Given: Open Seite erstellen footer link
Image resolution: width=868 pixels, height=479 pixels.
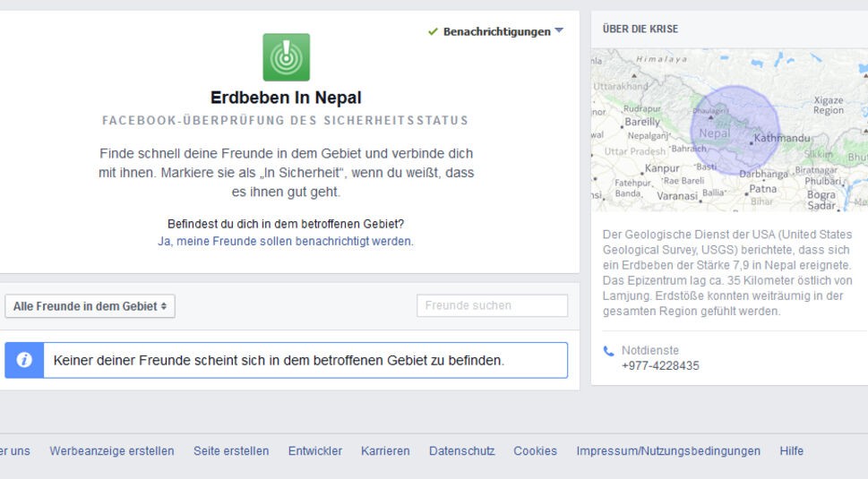Looking at the screenshot, I should (x=231, y=450).
